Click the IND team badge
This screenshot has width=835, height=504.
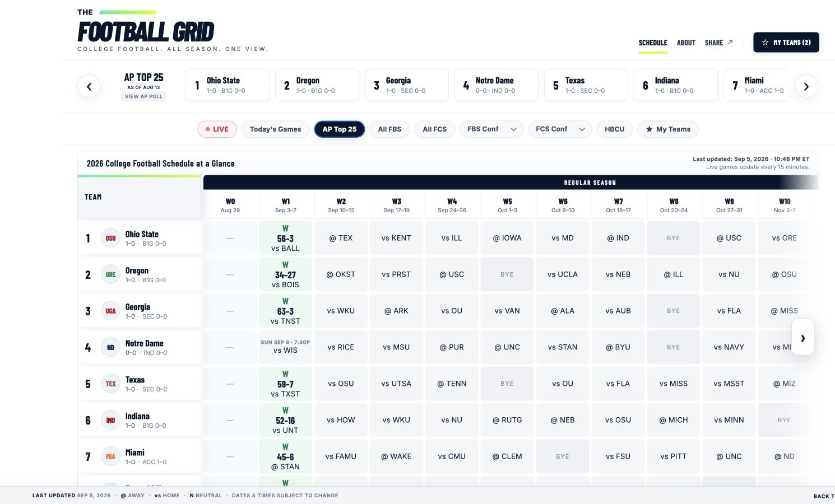111,420
